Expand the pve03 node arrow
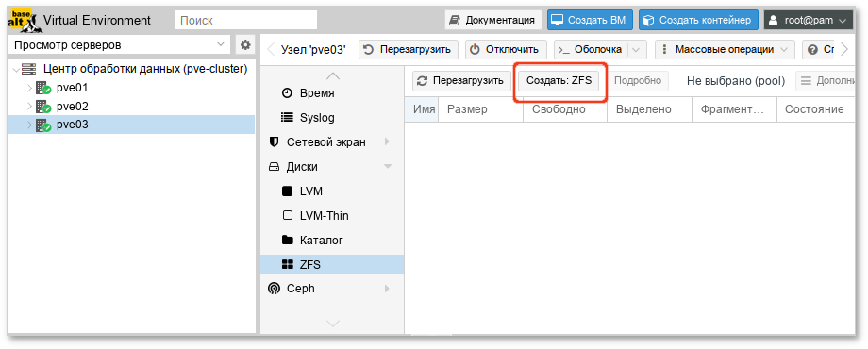This screenshot has height=349, width=868. click(30, 125)
